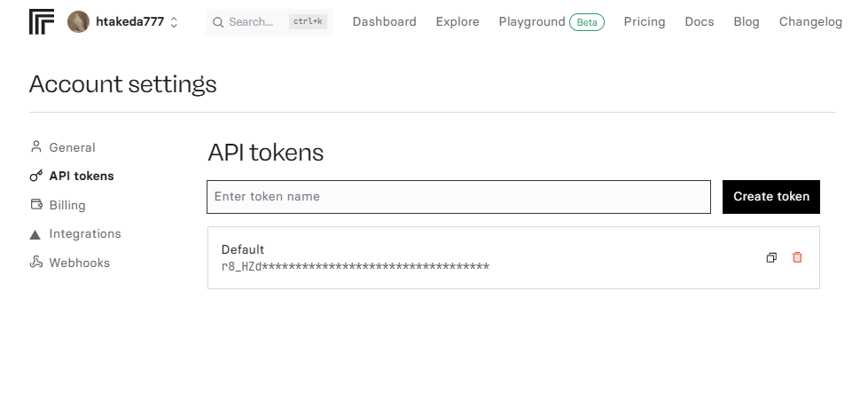Visit the Blog link

(747, 22)
